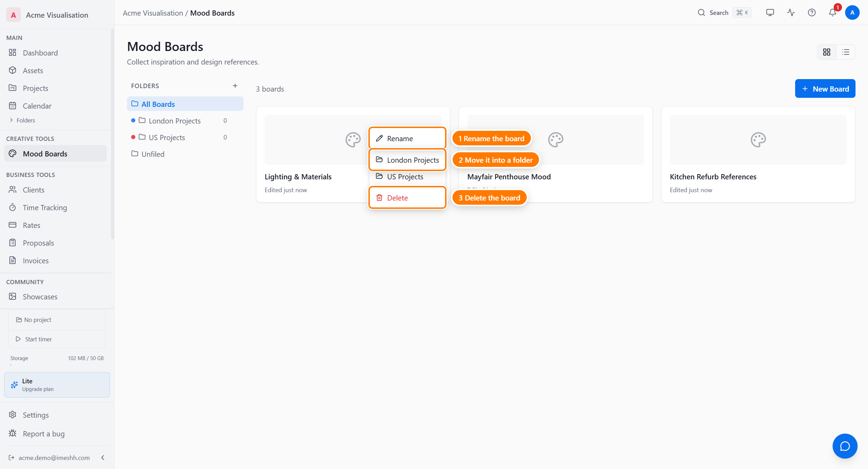This screenshot has width=868, height=469.
Task: Open the activity pulse icon
Action: click(791, 13)
